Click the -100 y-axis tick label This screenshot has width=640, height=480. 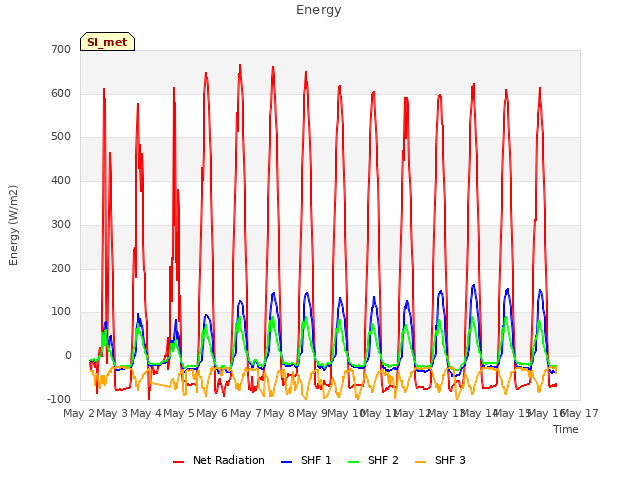[59, 399]
